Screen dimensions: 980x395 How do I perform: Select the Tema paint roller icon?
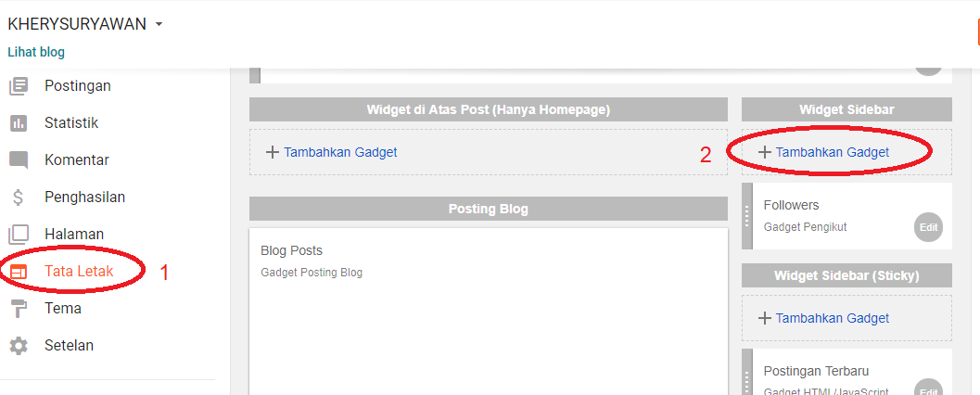click(19, 309)
